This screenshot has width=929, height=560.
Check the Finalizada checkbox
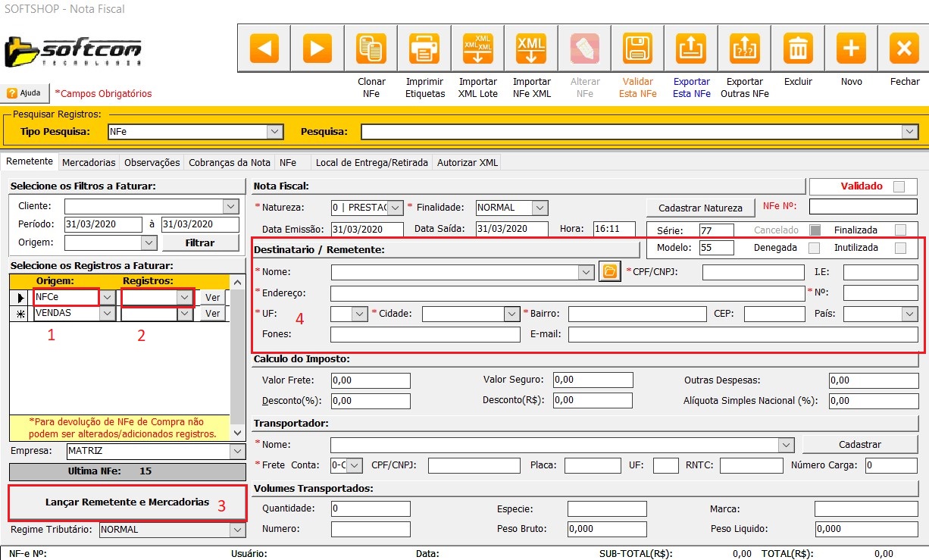pyautogui.click(x=900, y=230)
